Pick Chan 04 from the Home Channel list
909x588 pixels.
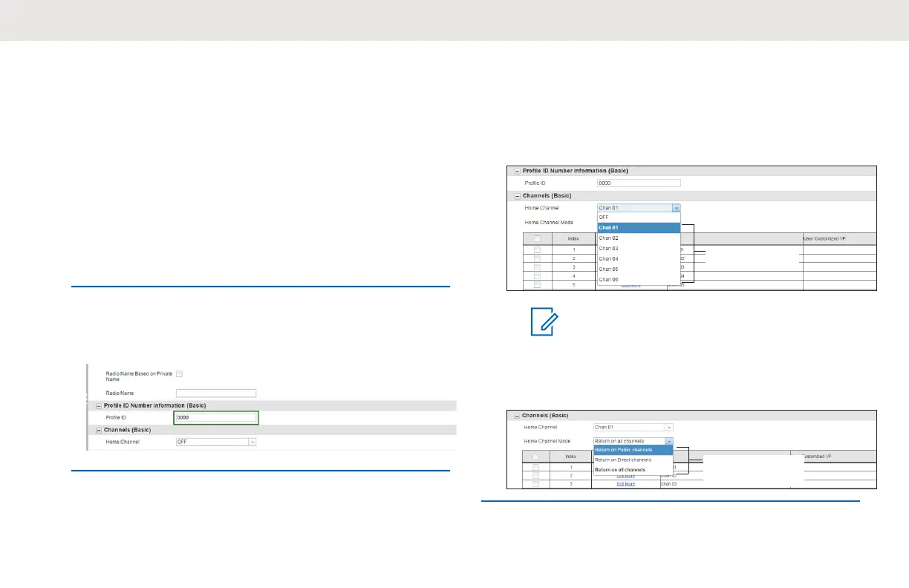pos(639,259)
